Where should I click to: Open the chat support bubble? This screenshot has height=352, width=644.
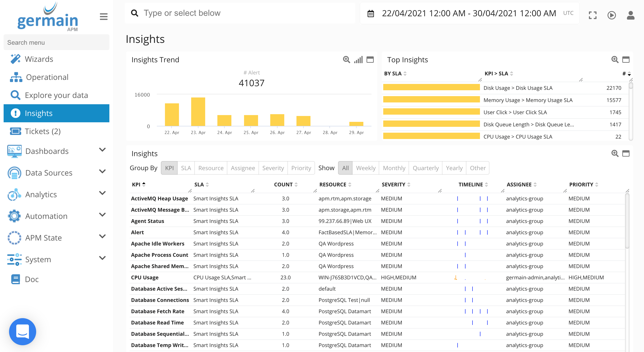pos(23,331)
